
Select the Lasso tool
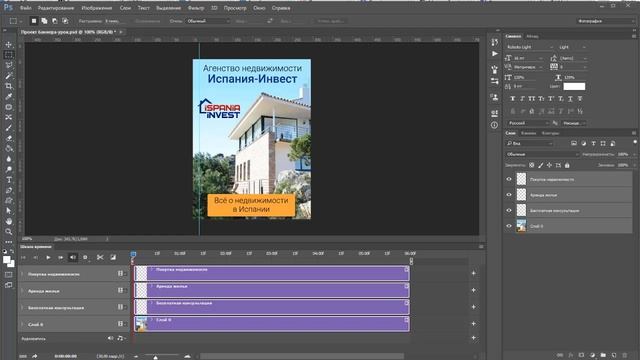[9, 65]
